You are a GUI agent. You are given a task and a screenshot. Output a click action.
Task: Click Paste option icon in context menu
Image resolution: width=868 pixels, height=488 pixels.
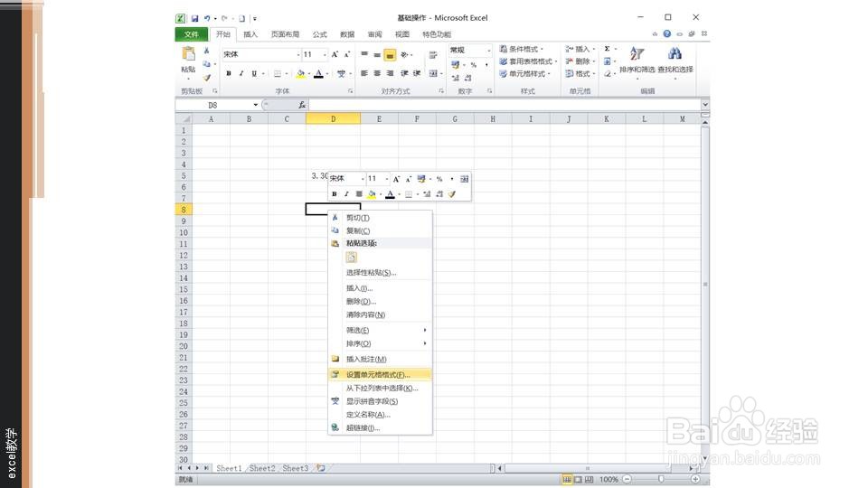[x=351, y=258]
